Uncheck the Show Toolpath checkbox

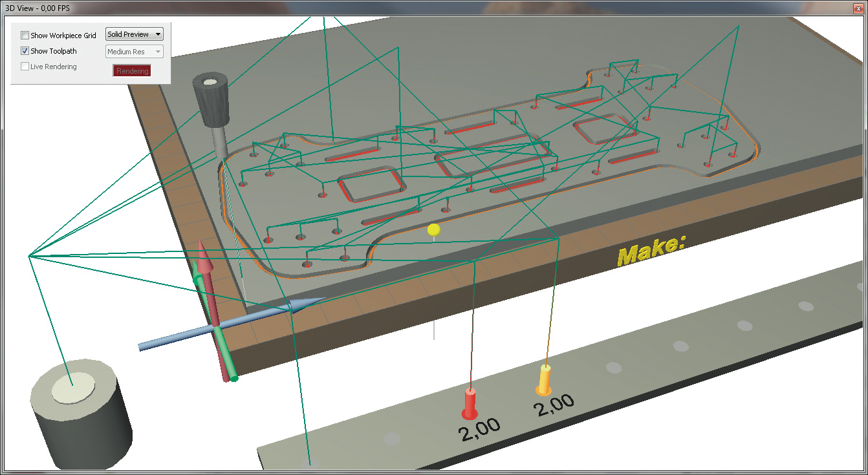pos(25,51)
